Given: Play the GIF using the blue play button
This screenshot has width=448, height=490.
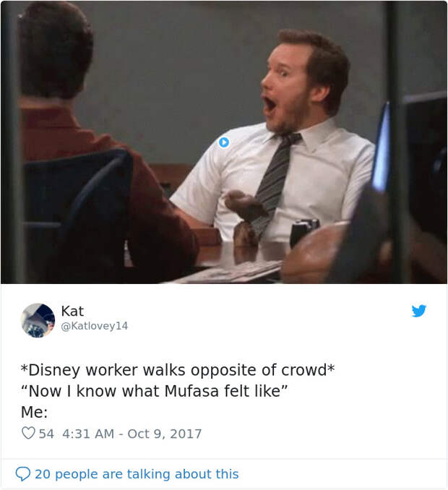Looking at the screenshot, I should [224, 142].
